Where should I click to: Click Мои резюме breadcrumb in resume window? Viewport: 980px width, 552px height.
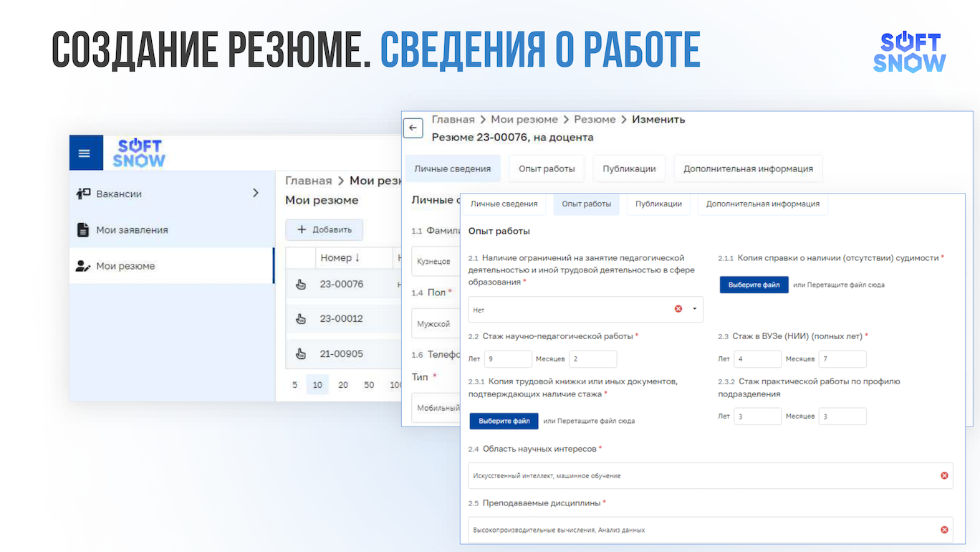[524, 119]
